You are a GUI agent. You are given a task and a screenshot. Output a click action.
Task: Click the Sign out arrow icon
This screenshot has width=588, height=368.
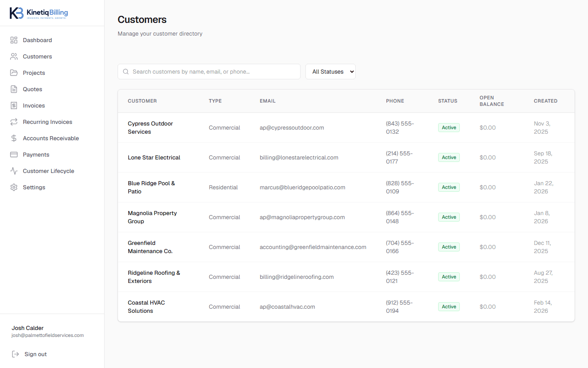pos(16,354)
